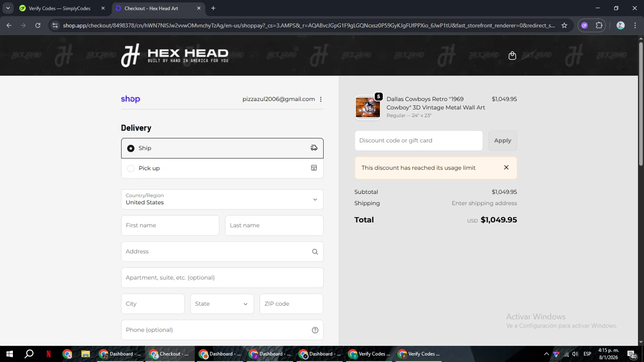The width and height of the screenshot is (644, 362).
Task: Click the pizzazul2006@gmail.com account email
Action: click(x=279, y=99)
